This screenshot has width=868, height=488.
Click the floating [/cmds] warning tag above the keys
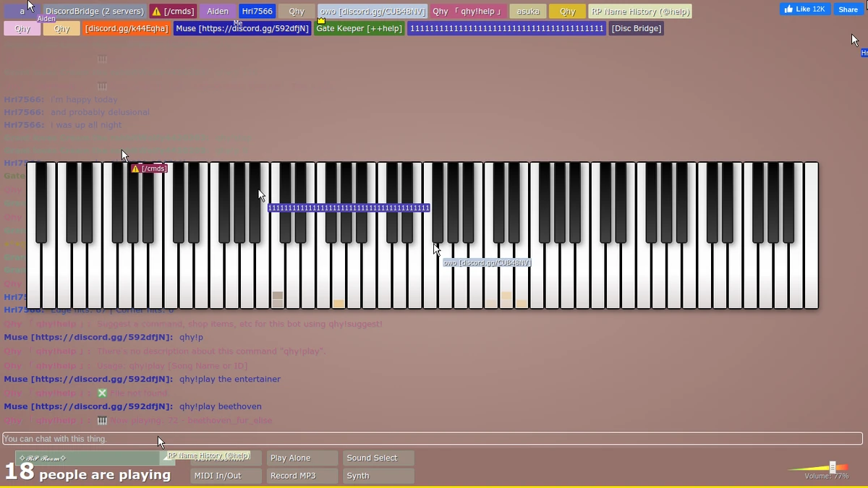tap(149, 168)
